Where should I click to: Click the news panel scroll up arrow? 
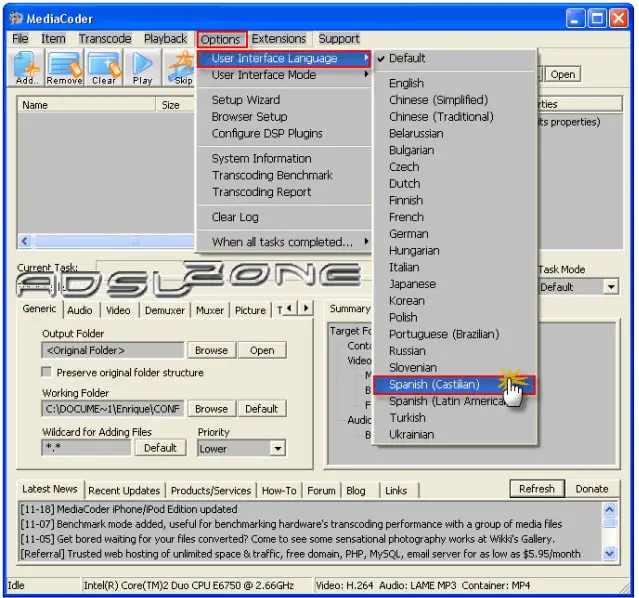pos(609,509)
